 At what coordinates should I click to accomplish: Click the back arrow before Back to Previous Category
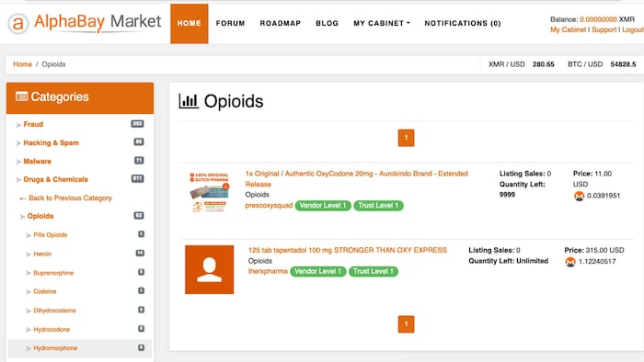[x=23, y=198]
